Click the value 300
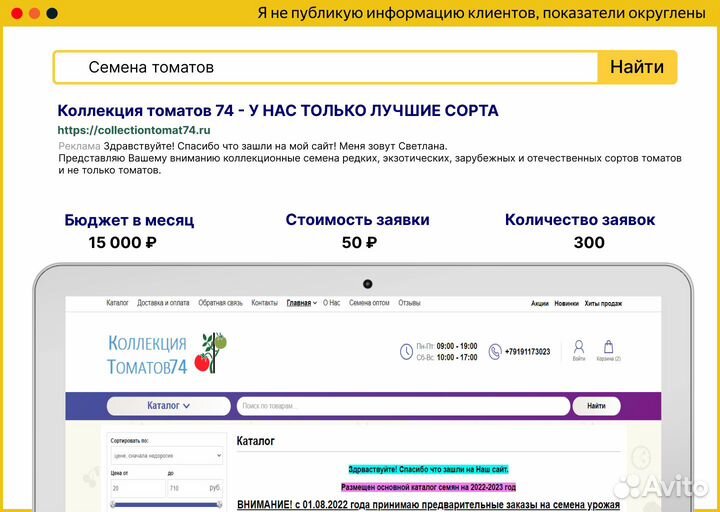This screenshot has height=512, width=720. tap(589, 242)
